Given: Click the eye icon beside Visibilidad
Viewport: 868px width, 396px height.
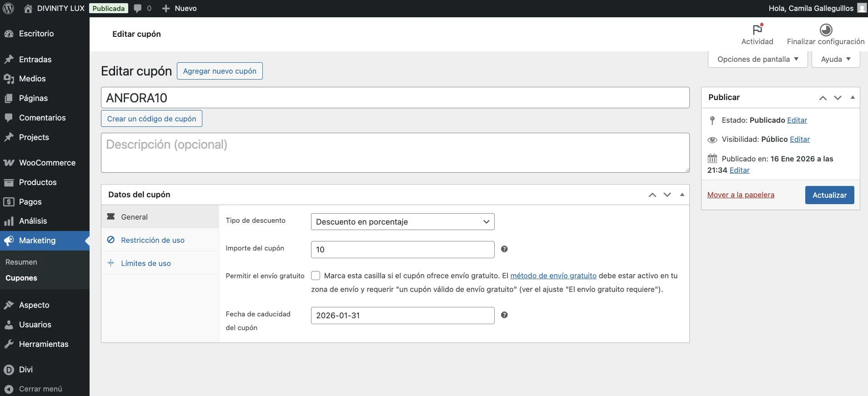Looking at the screenshot, I should 712,140.
